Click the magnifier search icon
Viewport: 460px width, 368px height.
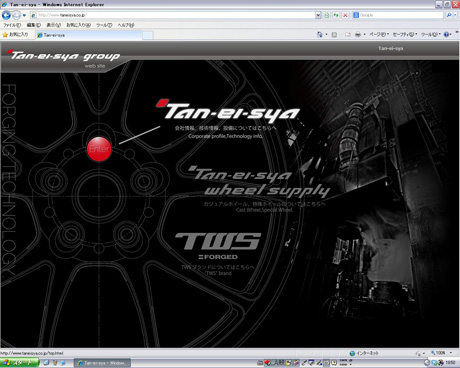pos(449,15)
